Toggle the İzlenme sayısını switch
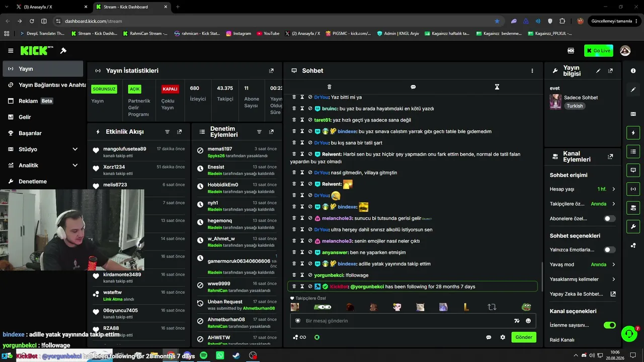This screenshot has height=362, width=644. tap(609, 325)
